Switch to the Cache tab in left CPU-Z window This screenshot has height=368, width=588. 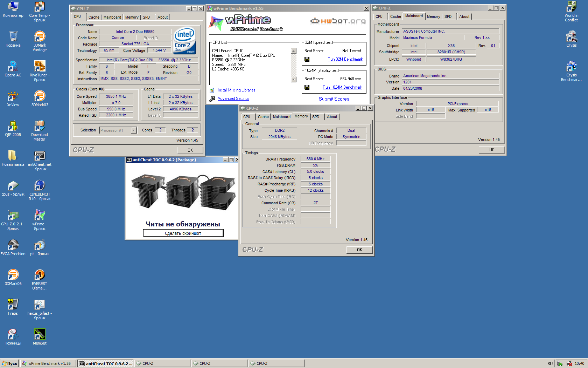coord(94,17)
